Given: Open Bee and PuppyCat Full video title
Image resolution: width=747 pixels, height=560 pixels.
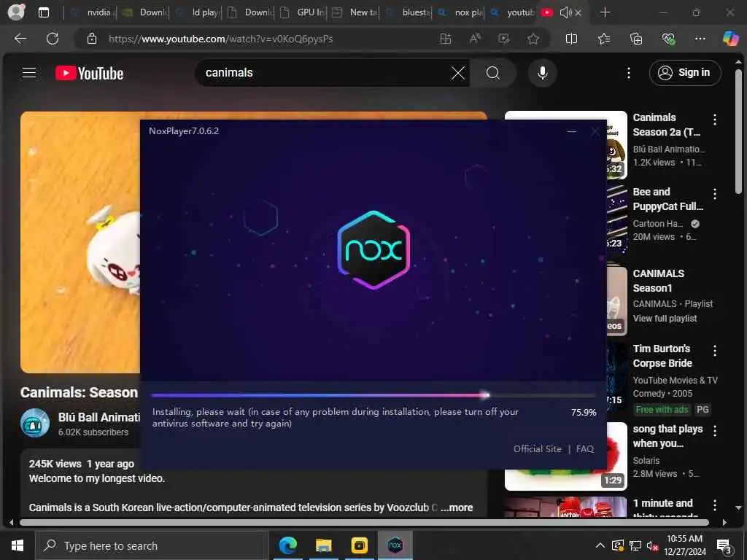Looking at the screenshot, I should (x=667, y=199).
